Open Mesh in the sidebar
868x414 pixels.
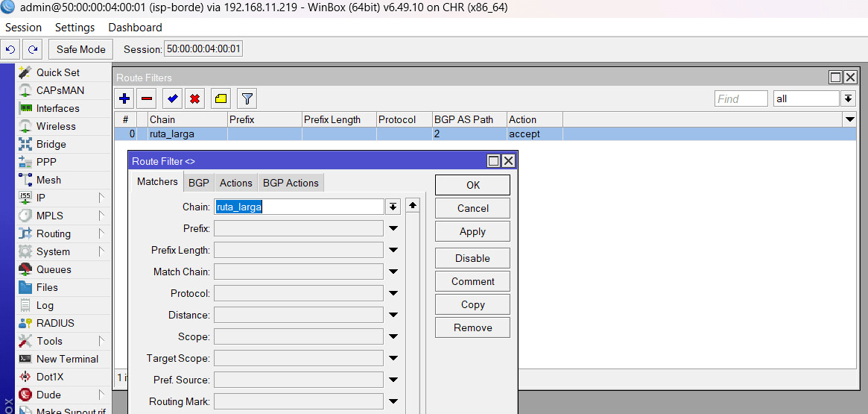pos(48,180)
